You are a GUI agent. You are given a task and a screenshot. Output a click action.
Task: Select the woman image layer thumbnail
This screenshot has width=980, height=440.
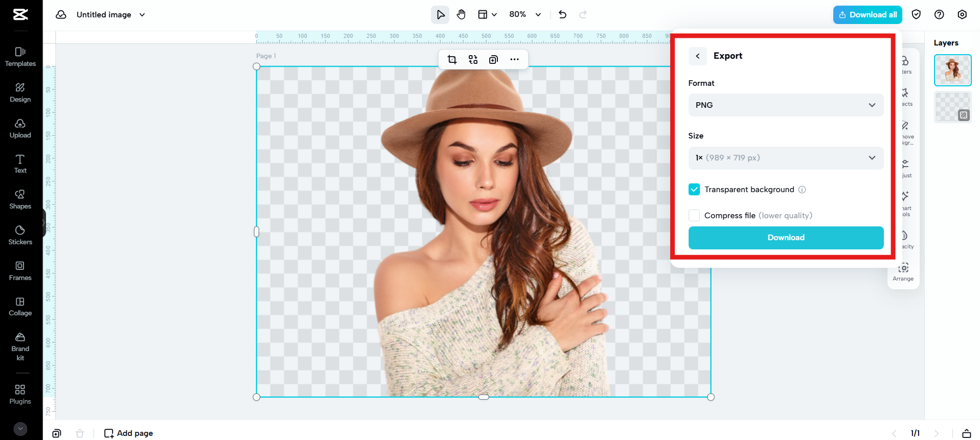click(952, 70)
